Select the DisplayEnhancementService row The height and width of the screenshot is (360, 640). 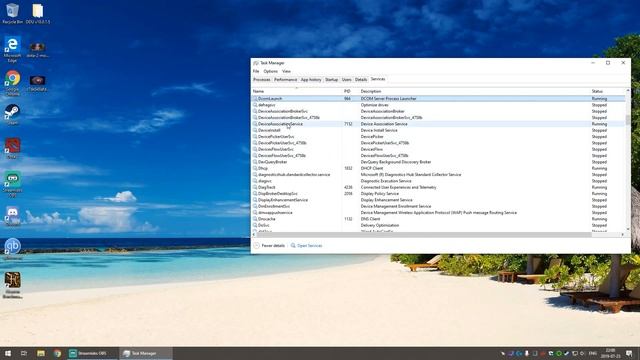[438, 200]
